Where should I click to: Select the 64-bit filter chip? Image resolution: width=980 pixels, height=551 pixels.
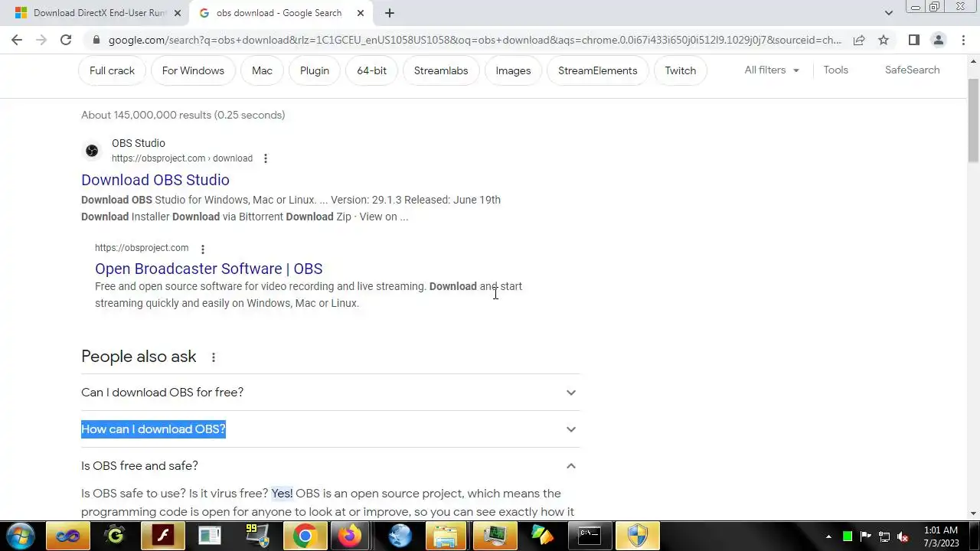coord(371,70)
